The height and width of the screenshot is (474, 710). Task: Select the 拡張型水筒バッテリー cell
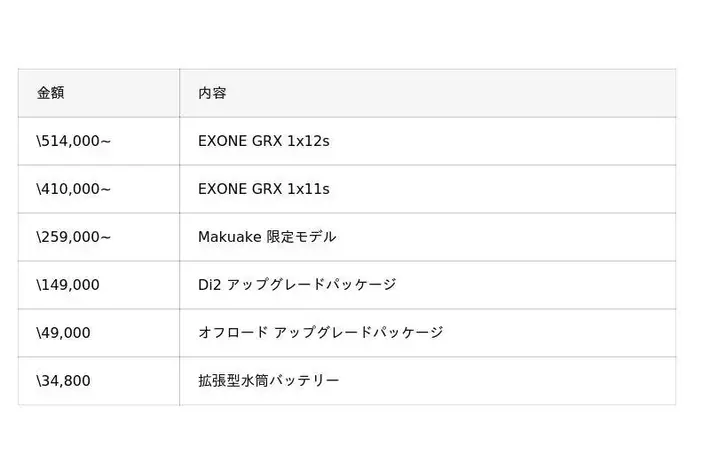coord(269,381)
